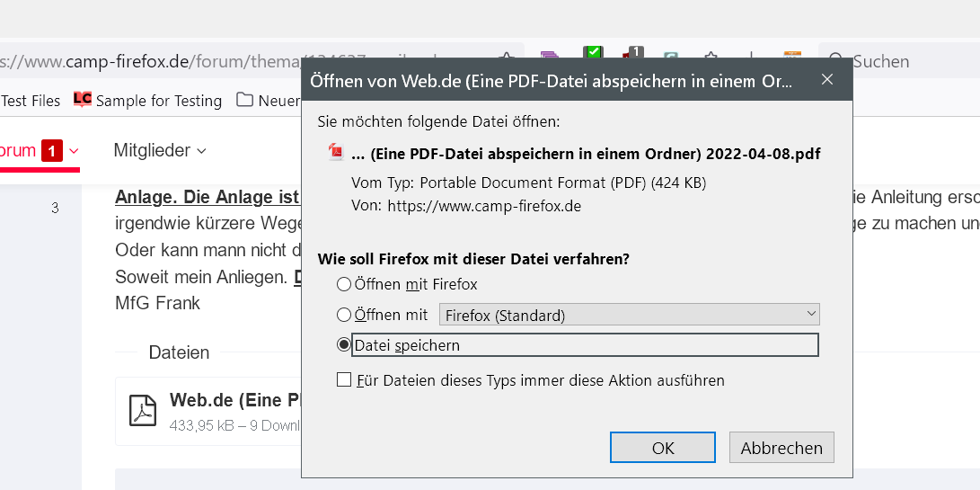Open the Test Files bookmark
The height and width of the screenshot is (490, 980).
pos(31,101)
